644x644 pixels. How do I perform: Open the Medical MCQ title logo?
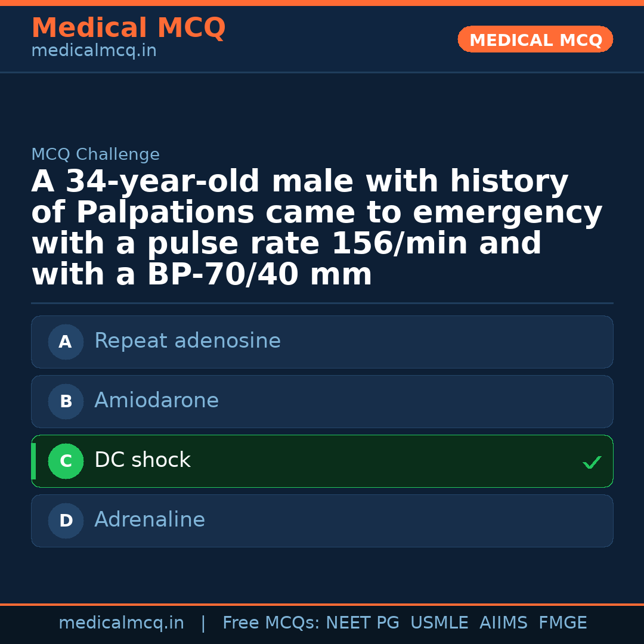pos(128,28)
